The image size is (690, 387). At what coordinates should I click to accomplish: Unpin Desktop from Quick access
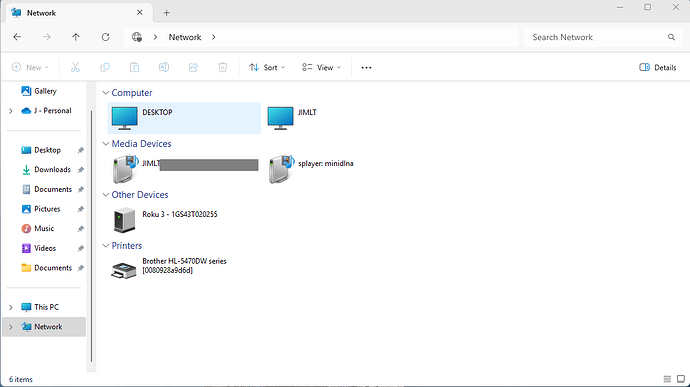tap(81, 150)
